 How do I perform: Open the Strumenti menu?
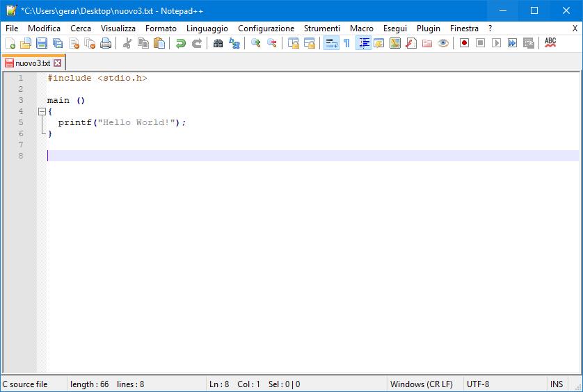tap(322, 28)
